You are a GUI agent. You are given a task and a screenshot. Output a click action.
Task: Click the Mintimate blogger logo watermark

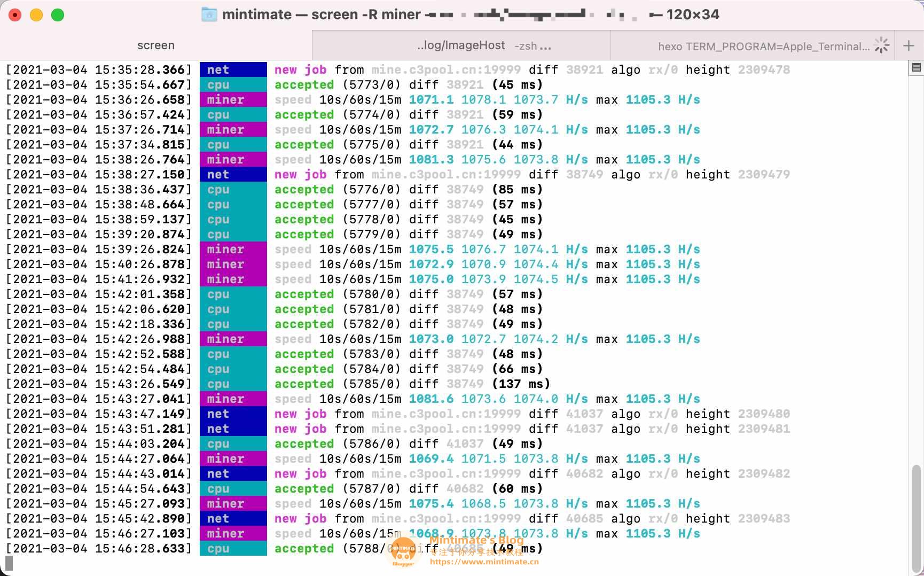click(403, 550)
